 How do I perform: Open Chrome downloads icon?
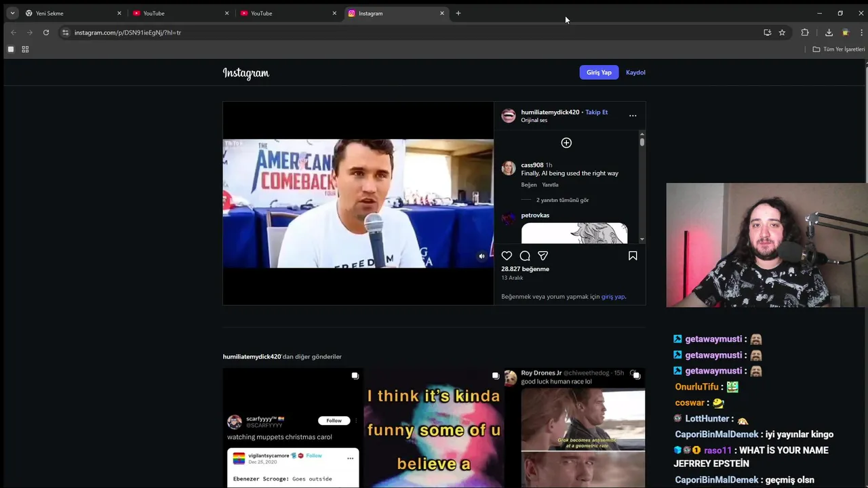[829, 33]
